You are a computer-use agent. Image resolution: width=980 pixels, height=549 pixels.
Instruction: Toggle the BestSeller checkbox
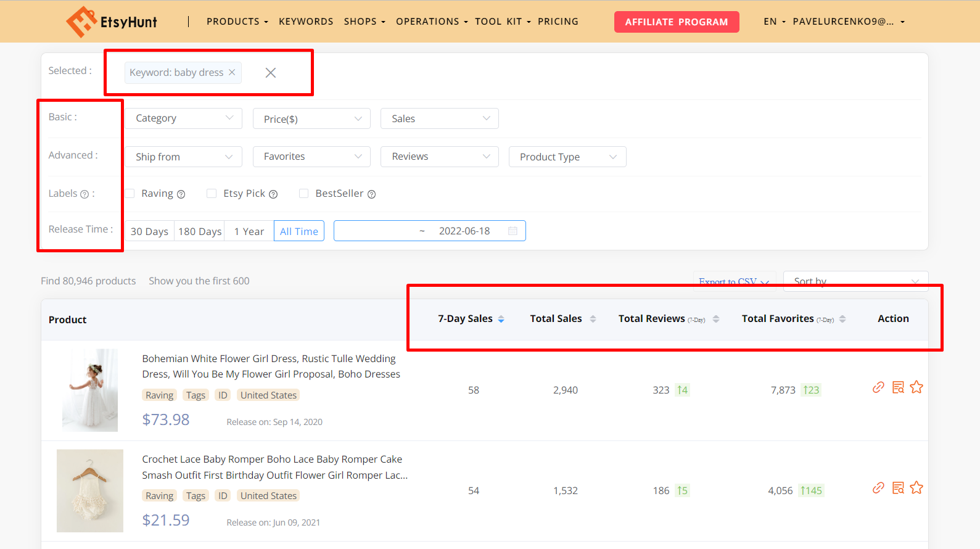(303, 194)
